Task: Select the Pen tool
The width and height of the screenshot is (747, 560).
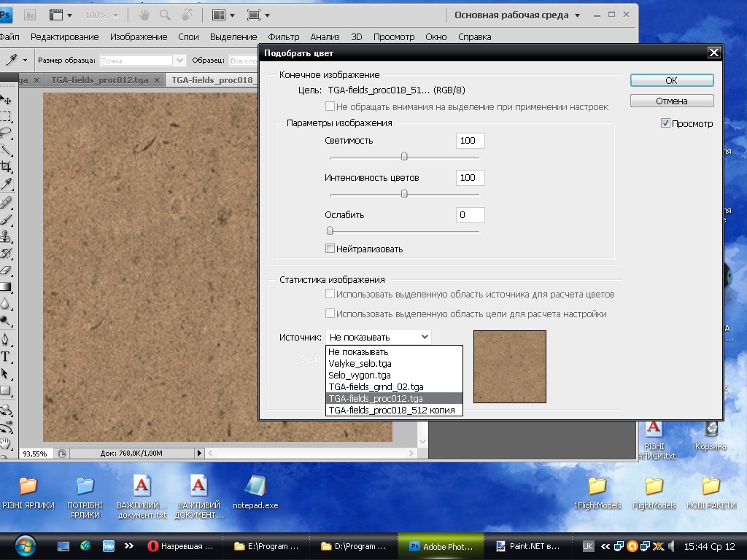Action: click(6, 340)
